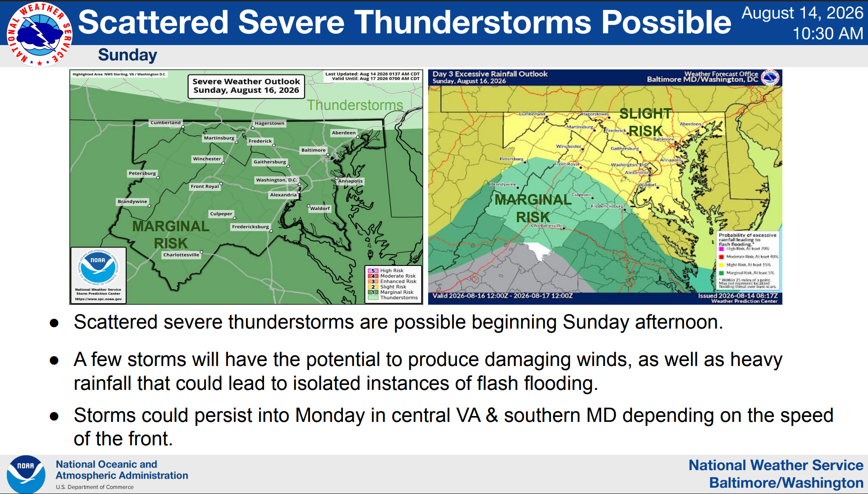Click the Baltimore city label on left map

coord(313,150)
